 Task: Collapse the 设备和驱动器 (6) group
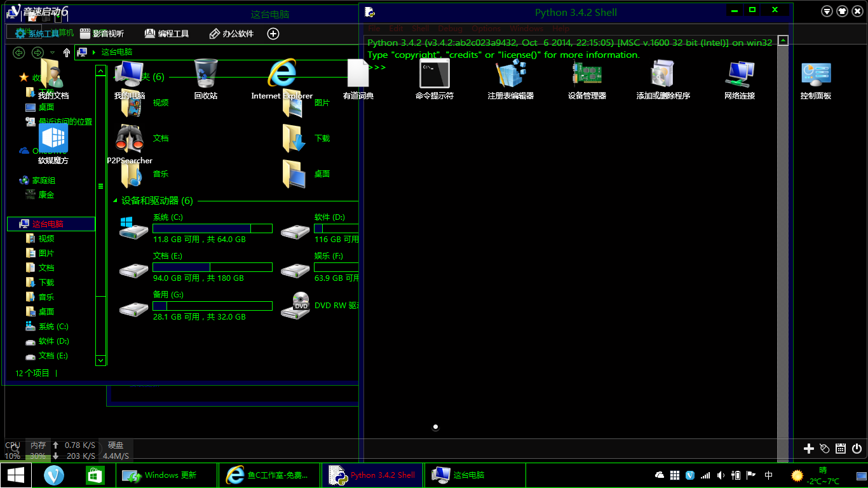pyautogui.click(x=116, y=201)
